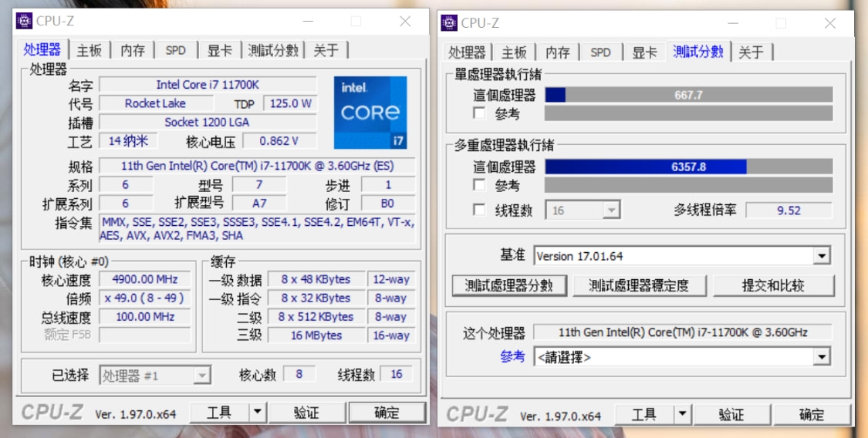Image resolution: width=868 pixels, height=438 pixels.
Task: Click the 核心电压 value 0.862 V
Action: [x=279, y=141]
